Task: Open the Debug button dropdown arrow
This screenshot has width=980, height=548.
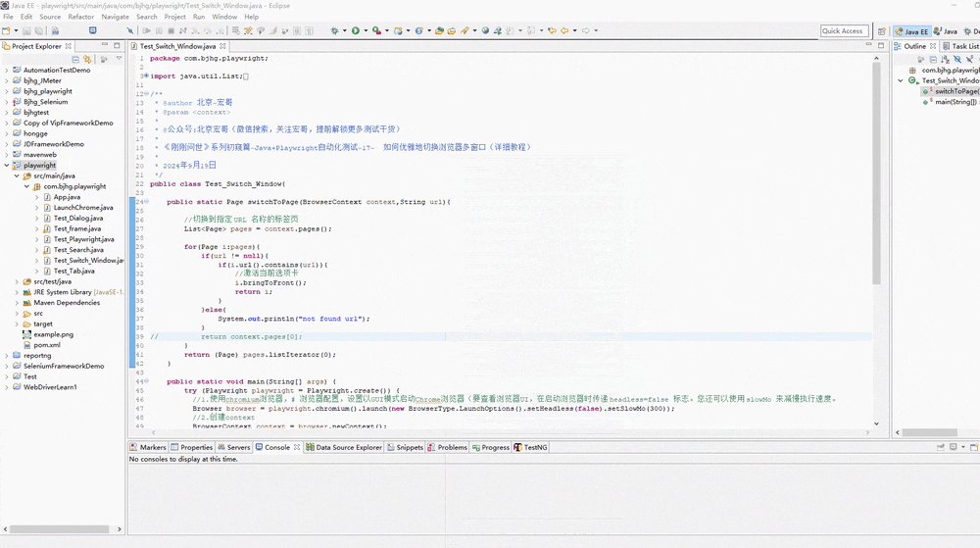Action: [x=344, y=30]
